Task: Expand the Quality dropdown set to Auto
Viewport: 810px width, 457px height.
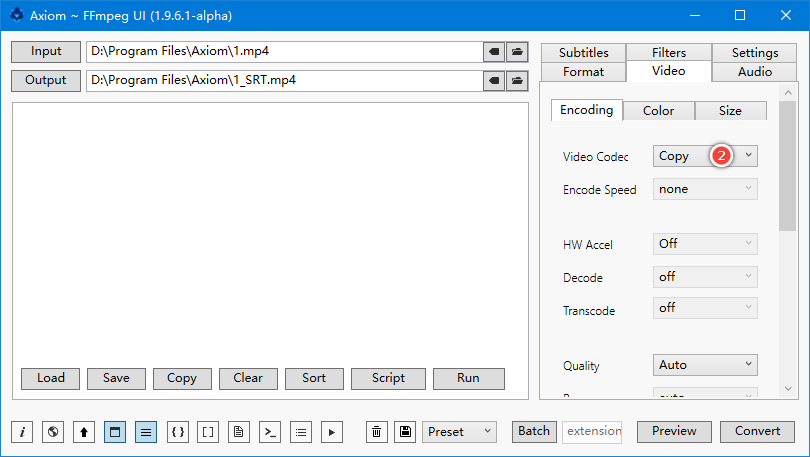Action: click(705, 365)
